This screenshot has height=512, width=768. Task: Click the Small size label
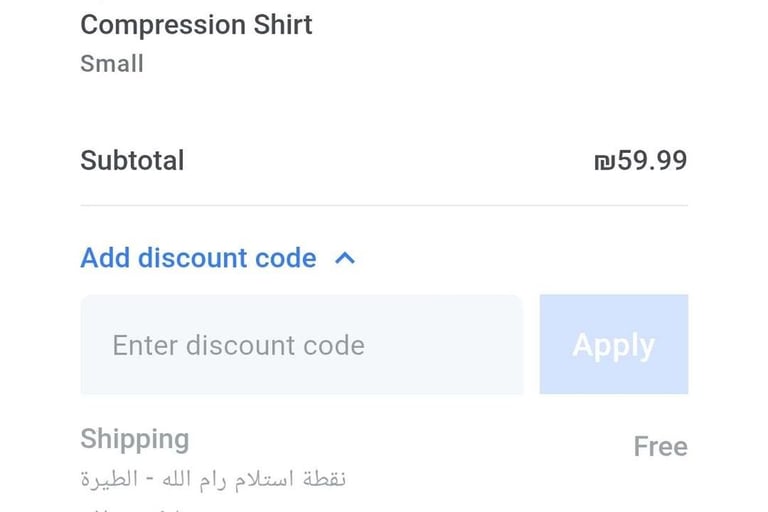pos(112,64)
